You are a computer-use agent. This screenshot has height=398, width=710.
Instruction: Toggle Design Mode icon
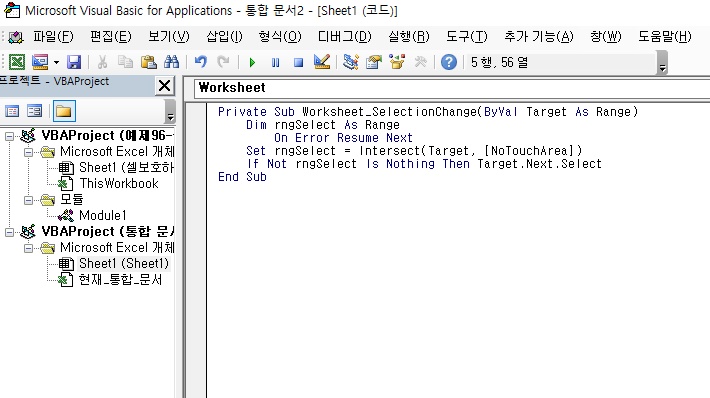click(x=322, y=62)
